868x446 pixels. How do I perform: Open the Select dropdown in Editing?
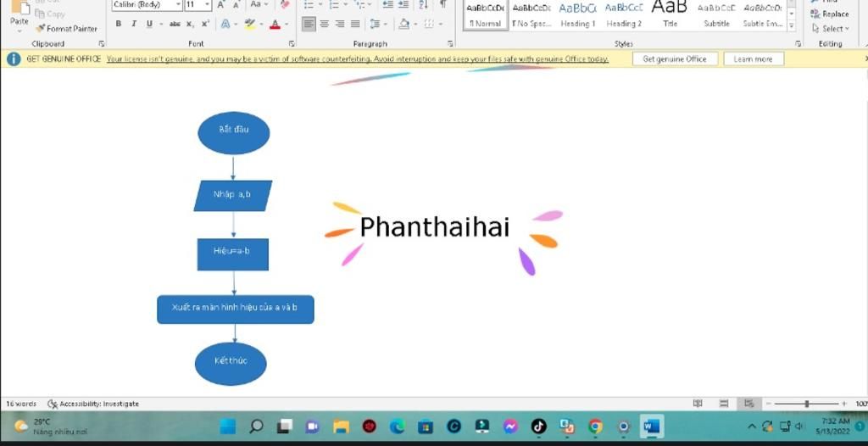tap(831, 28)
